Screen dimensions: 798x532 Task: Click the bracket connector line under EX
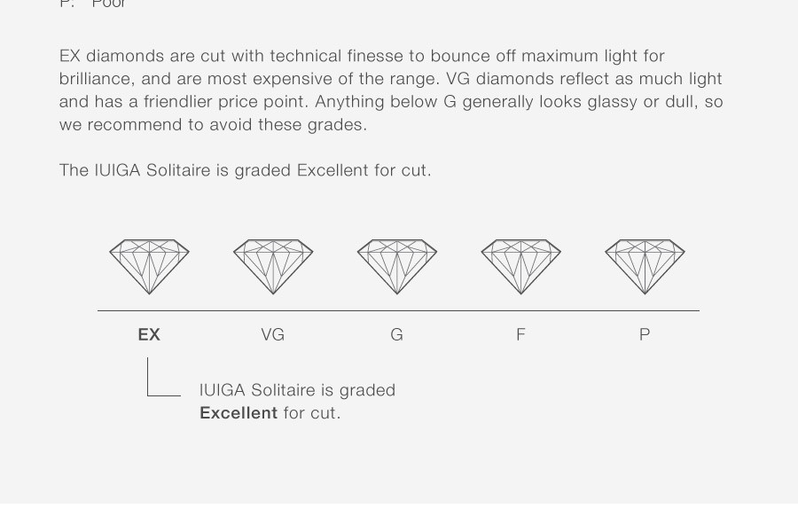click(163, 377)
